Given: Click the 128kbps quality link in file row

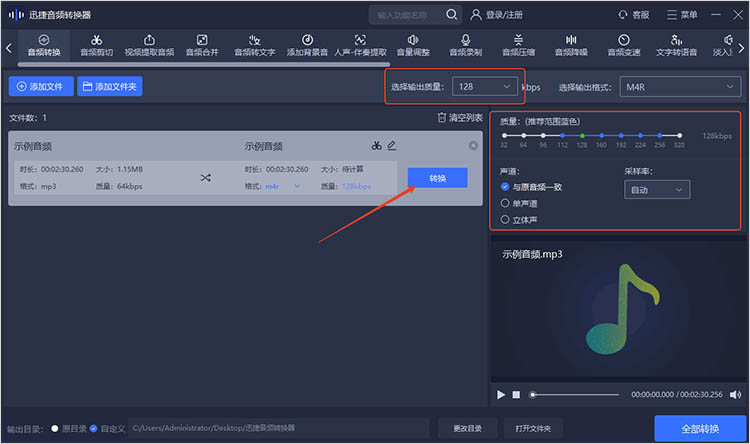Looking at the screenshot, I should pos(356,186).
